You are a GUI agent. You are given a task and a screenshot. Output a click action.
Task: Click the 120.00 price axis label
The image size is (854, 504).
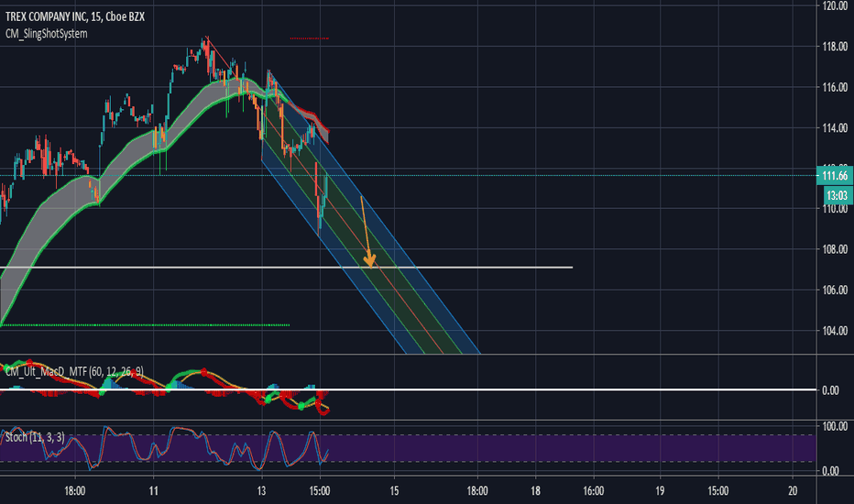pos(835,6)
